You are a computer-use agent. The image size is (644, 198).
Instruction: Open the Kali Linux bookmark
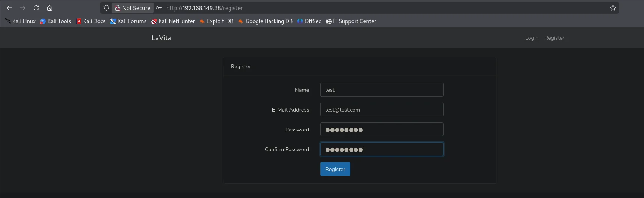[x=20, y=21]
